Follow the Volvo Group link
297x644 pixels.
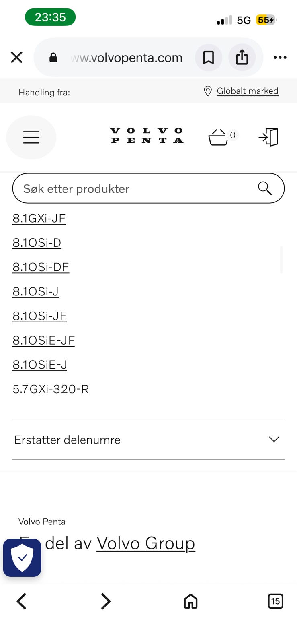pyautogui.click(x=146, y=543)
